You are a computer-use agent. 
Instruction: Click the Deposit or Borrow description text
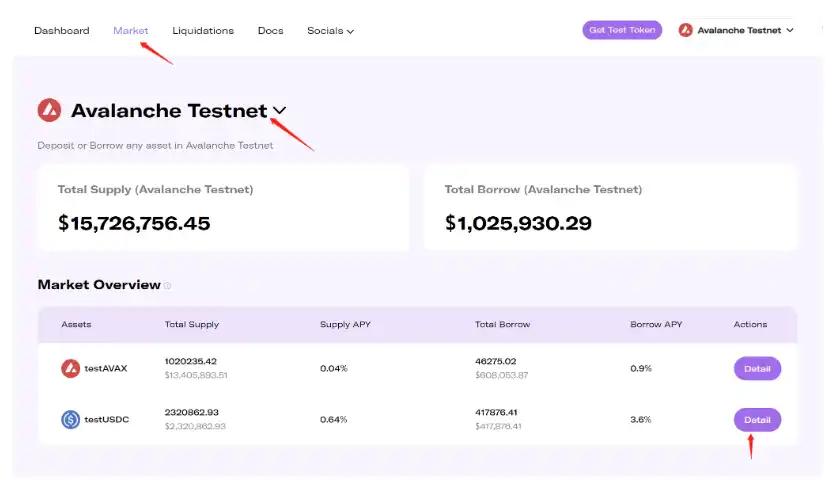pyautogui.click(x=155, y=145)
